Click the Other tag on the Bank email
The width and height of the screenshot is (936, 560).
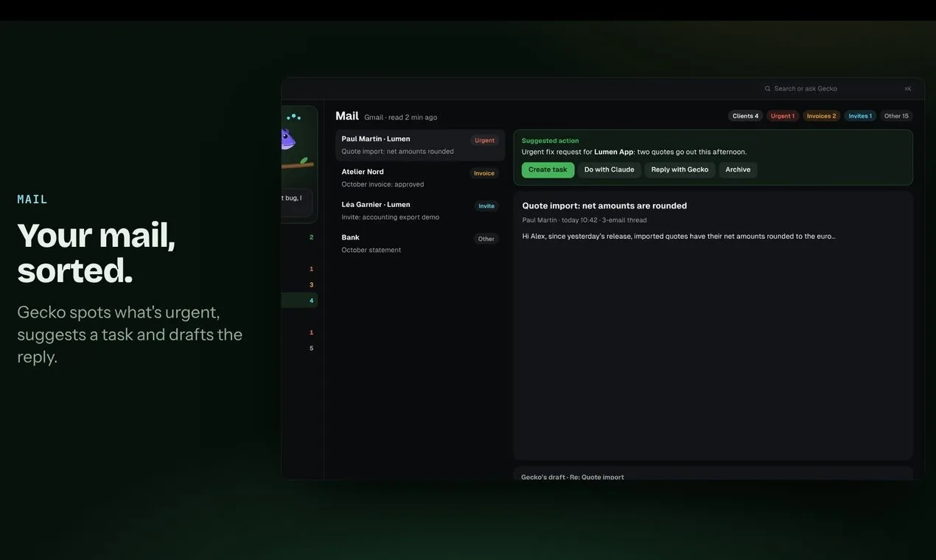[486, 239]
